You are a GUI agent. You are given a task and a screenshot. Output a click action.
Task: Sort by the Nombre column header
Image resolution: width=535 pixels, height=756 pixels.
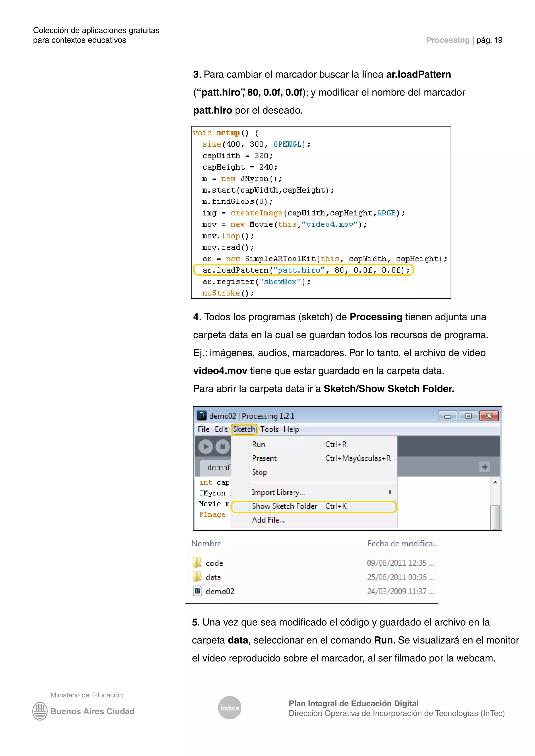[207, 544]
